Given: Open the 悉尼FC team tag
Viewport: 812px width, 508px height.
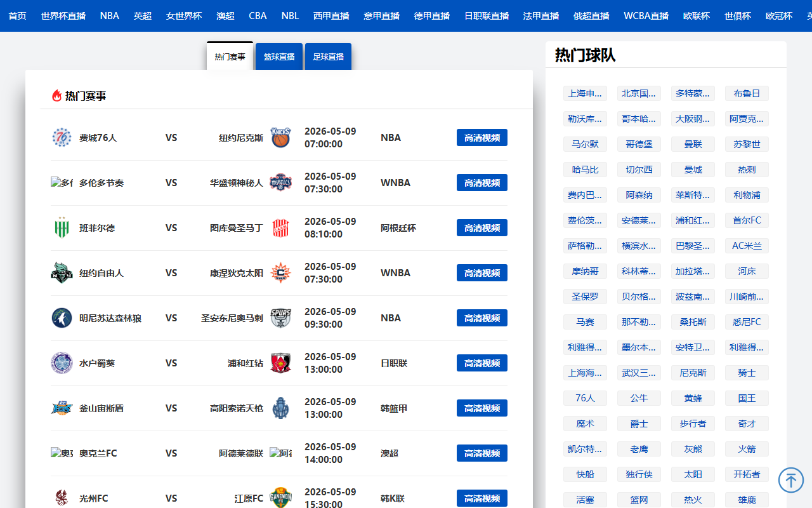Looking at the screenshot, I should pos(747,322).
